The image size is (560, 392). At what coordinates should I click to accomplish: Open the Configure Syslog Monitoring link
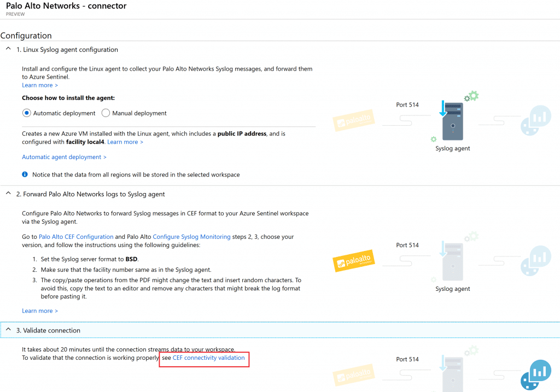click(191, 237)
